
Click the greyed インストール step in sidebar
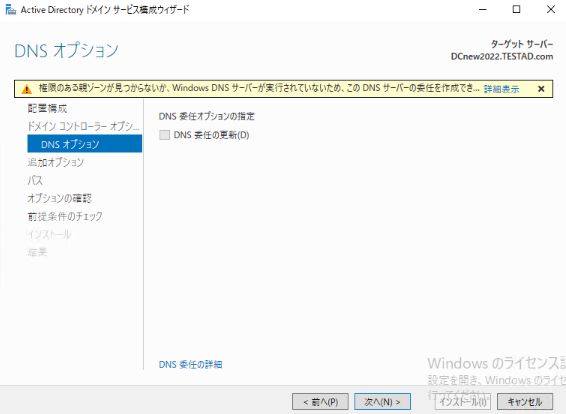(x=49, y=235)
